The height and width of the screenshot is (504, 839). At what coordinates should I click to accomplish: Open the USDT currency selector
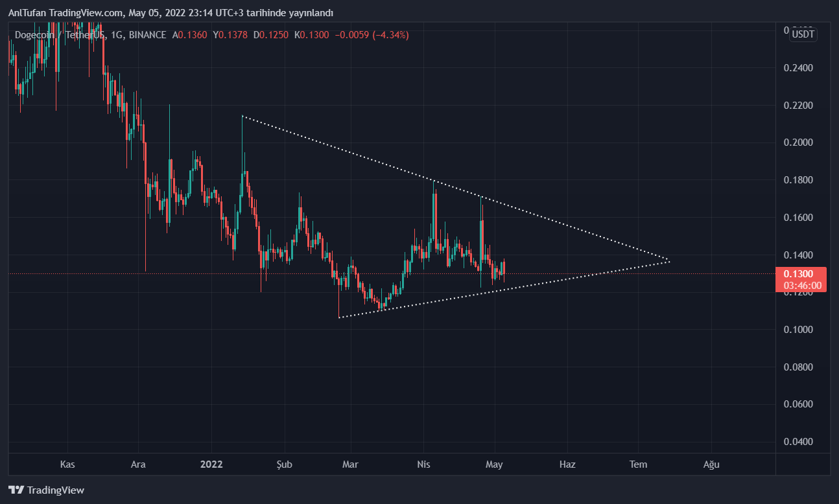pos(803,34)
